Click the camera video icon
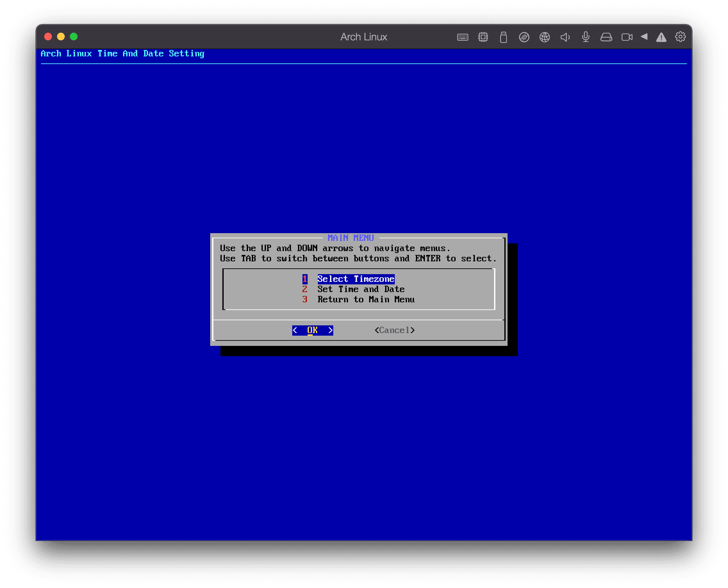Image resolution: width=728 pixels, height=588 pixels. (x=627, y=37)
